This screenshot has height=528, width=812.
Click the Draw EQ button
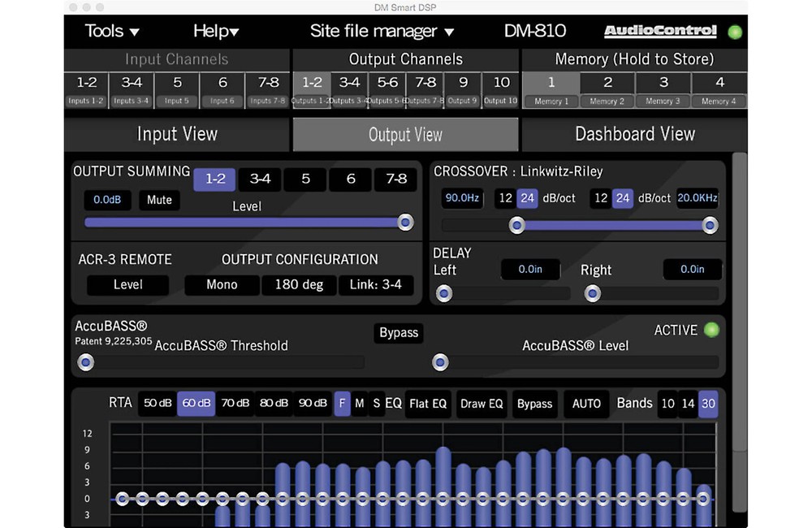point(482,404)
